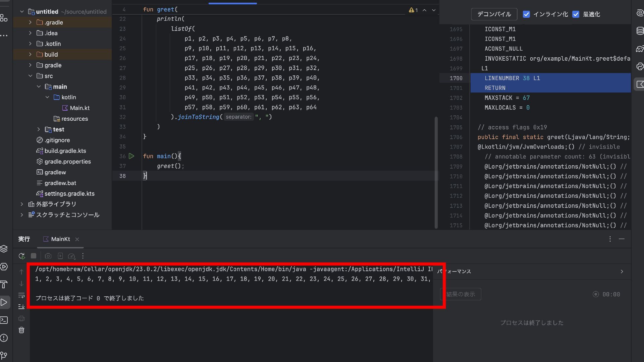Click the 00:00 record radio indicator
Viewport: 644px width, 362px height.
[x=596, y=294]
